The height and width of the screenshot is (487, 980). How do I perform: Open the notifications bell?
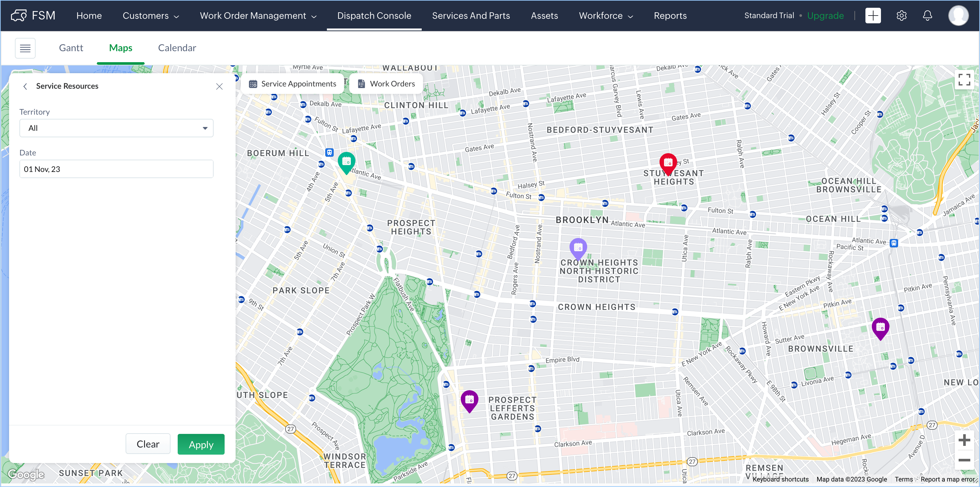click(x=928, y=16)
